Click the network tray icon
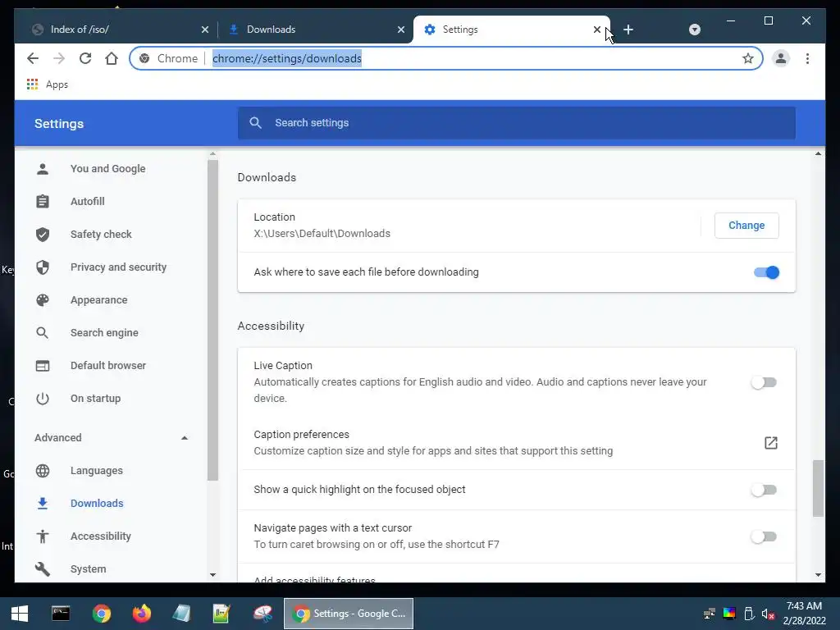The width and height of the screenshot is (840, 630). click(710, 614)
